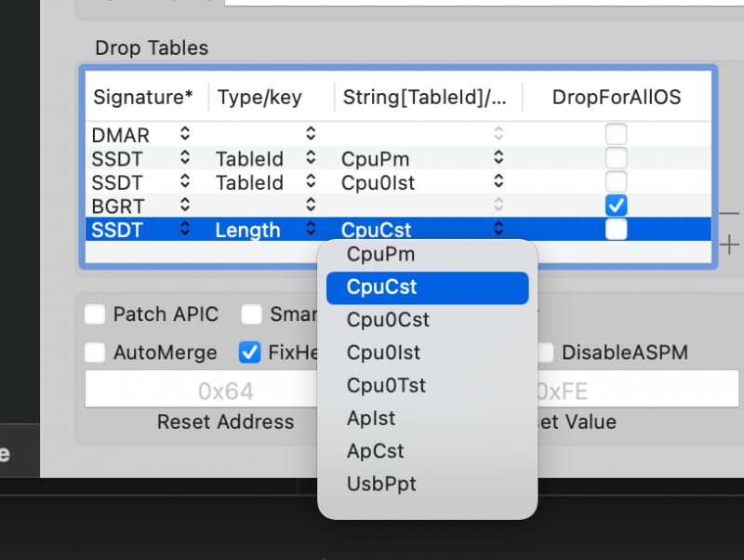Viewport: 744px width, 560px height.
Task: Select UsbPpt from the popup menu
Action: 381,485
